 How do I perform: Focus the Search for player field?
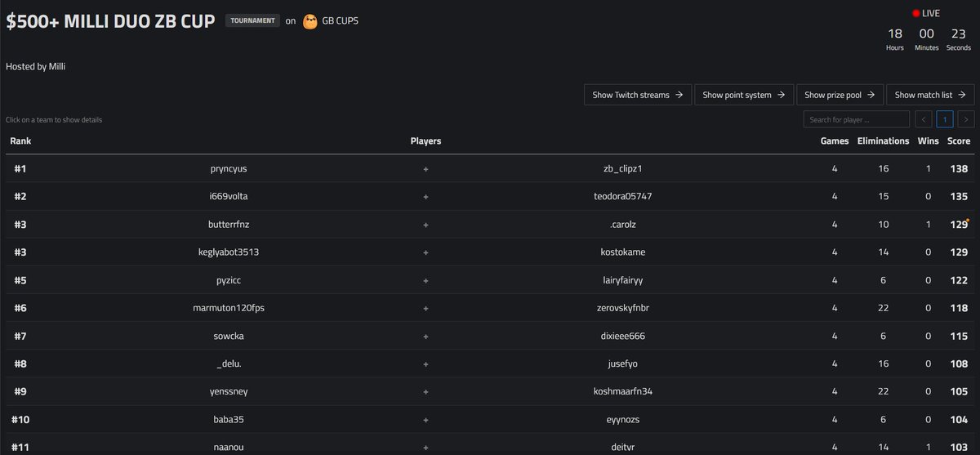[x=856, y=120]
